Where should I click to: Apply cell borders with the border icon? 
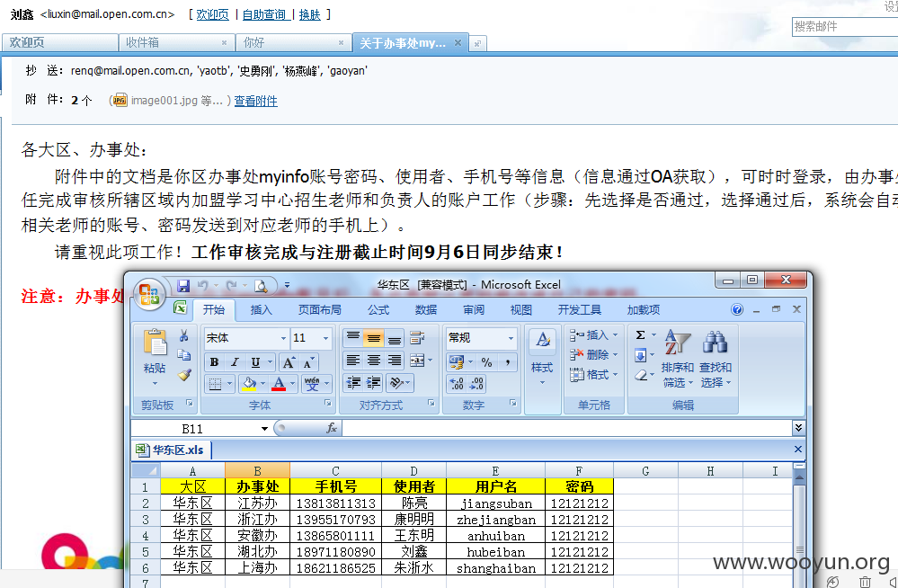(216, 383)
